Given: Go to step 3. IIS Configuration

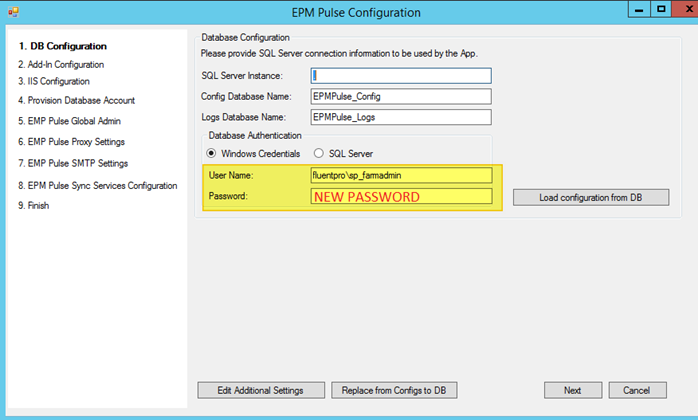Looking at the screenshot, I should [x=54, y=81].
